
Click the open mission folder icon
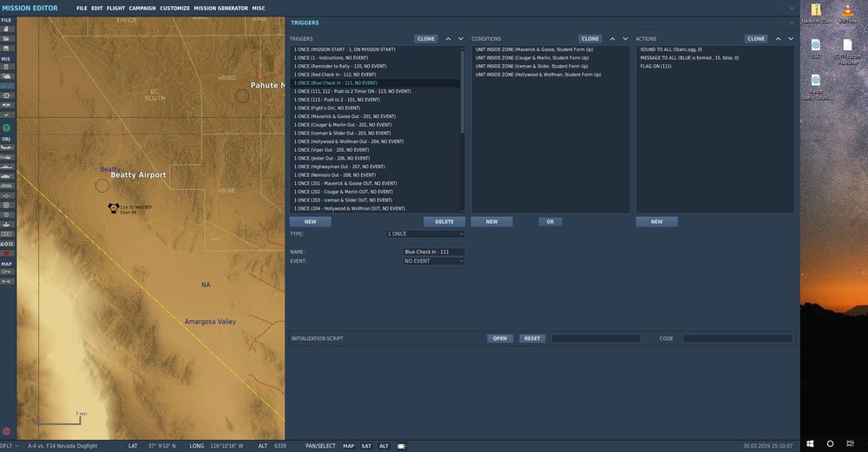(x=7, y=39)
